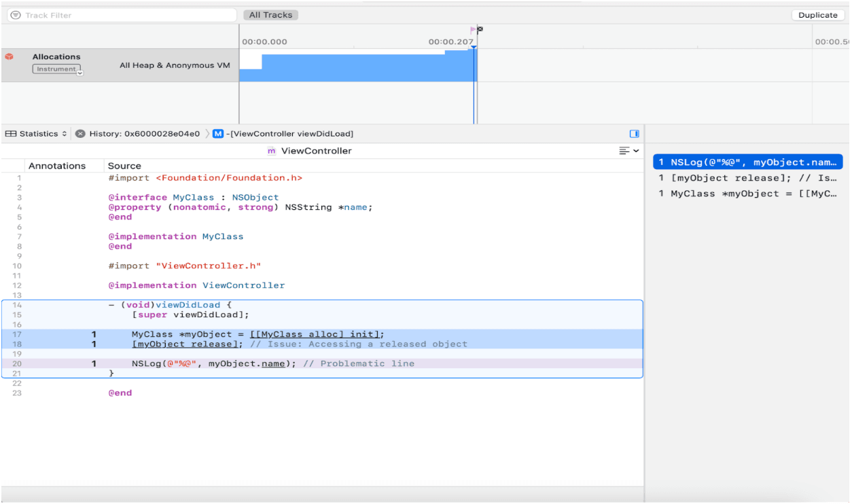Click the @property NSString *name line
The height and width of the screenshot is (504, 852).
tap(241, 207)
